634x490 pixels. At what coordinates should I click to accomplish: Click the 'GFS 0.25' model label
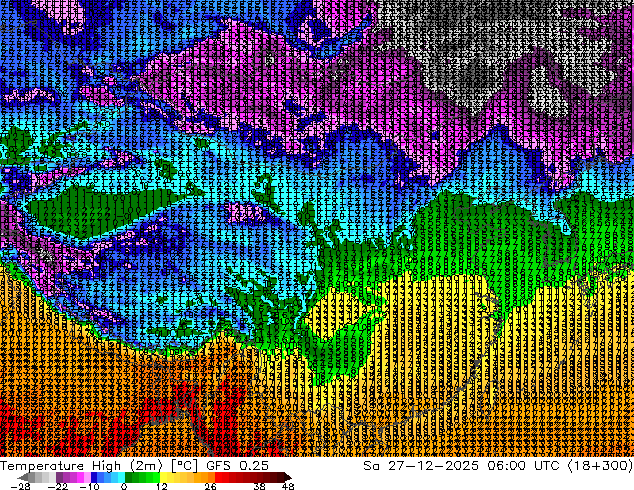point(237,466)
